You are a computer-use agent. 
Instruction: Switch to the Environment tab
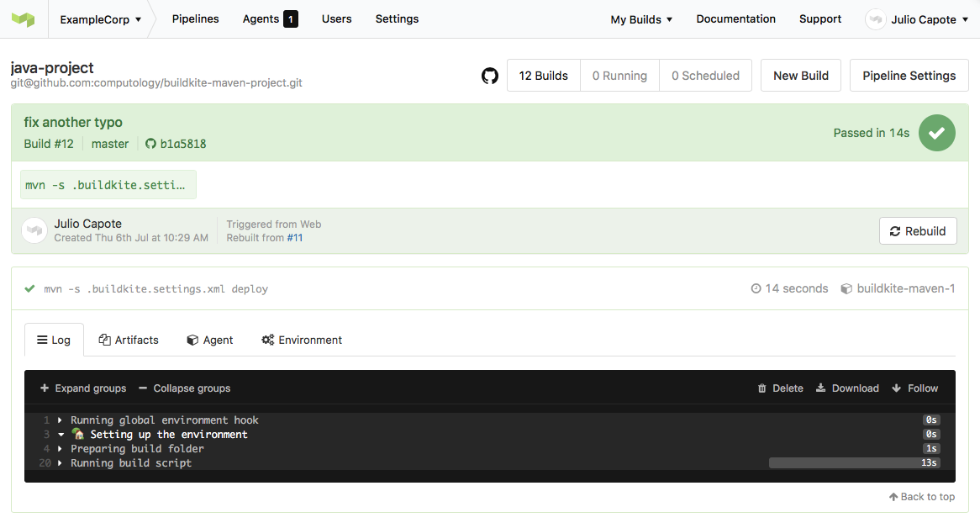pyautogui.click(x=302, y=340)
